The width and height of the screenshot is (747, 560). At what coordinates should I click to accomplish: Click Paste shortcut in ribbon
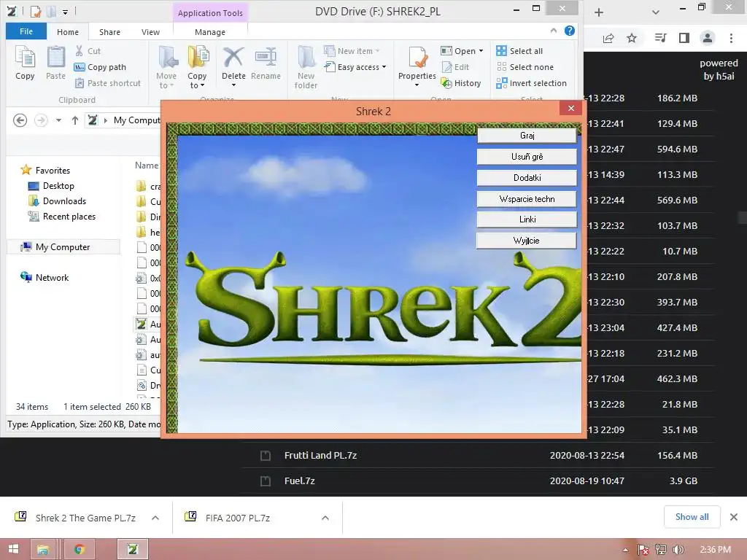click(x=108, y=83)
